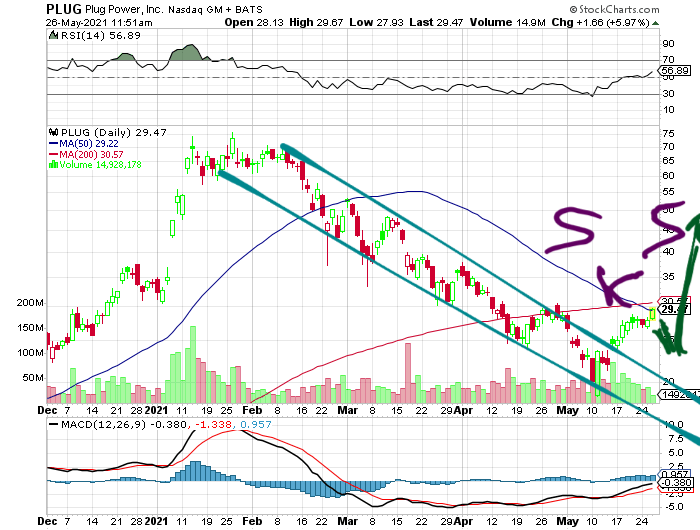Screen dimensions: 700x530
Task: Click the May label on the MACD panel date axis
Action: [567, 521]
